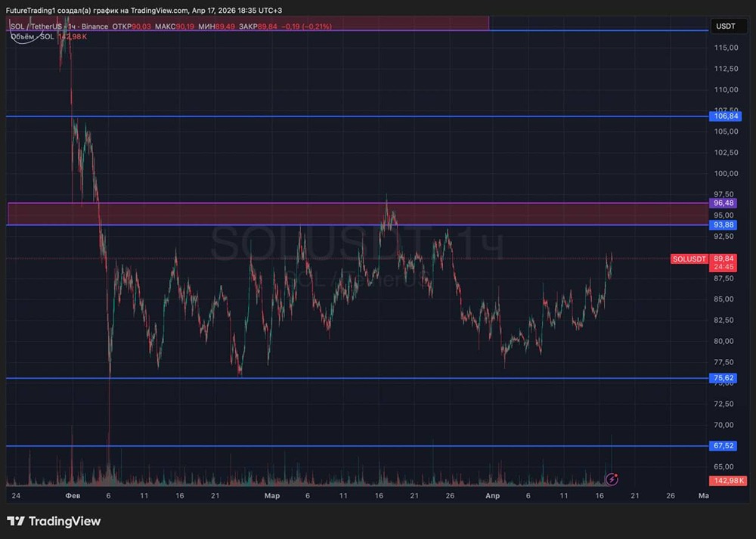Click the TradingView logo
The height and width of the screenshot is (539, 756).
[54, 521]
